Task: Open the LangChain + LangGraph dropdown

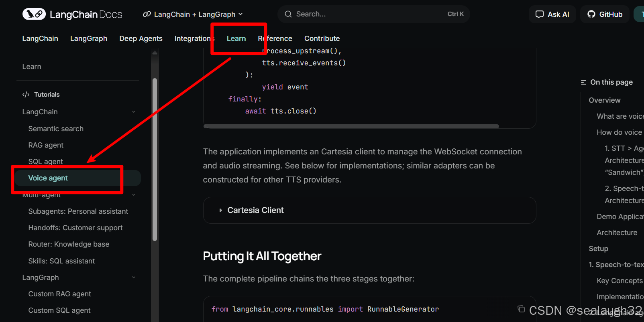Action: pyautogui.click(x=193, y=14)
